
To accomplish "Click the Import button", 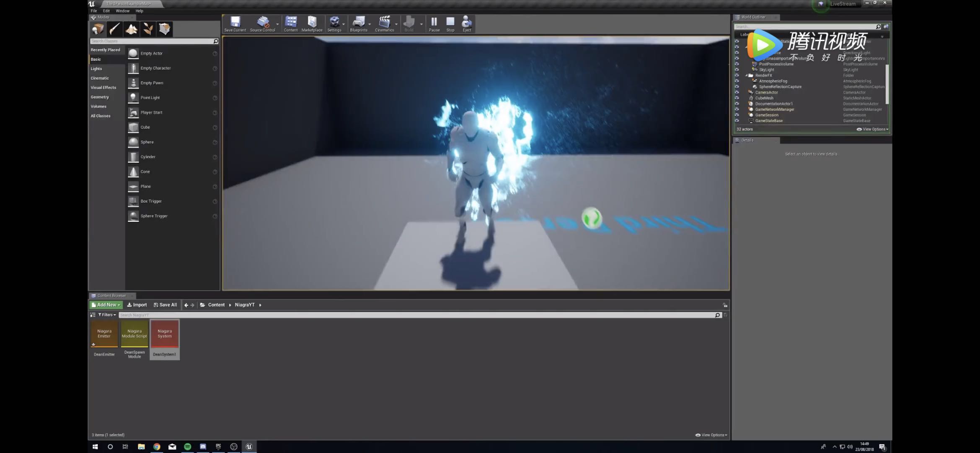I will pyautogui.click(x=137, y=305).
